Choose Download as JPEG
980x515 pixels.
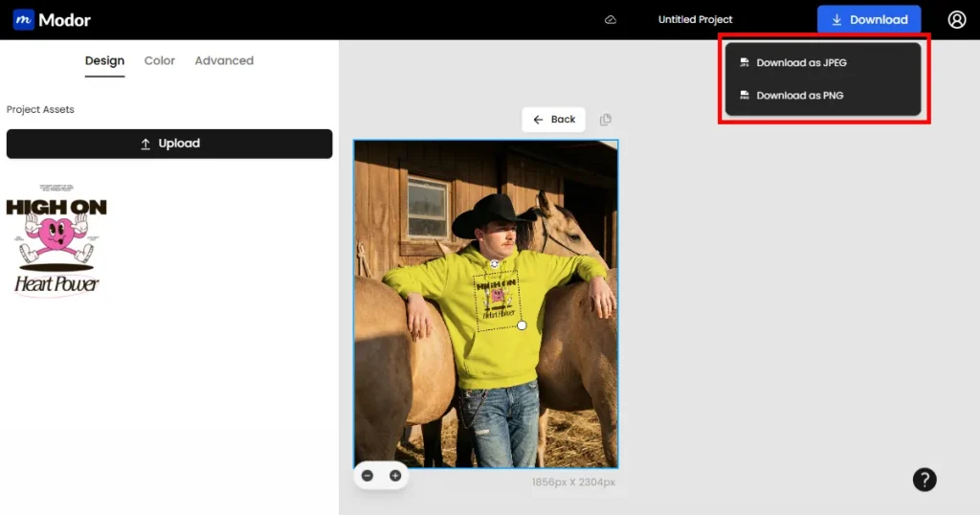click(x=801, y=63)
